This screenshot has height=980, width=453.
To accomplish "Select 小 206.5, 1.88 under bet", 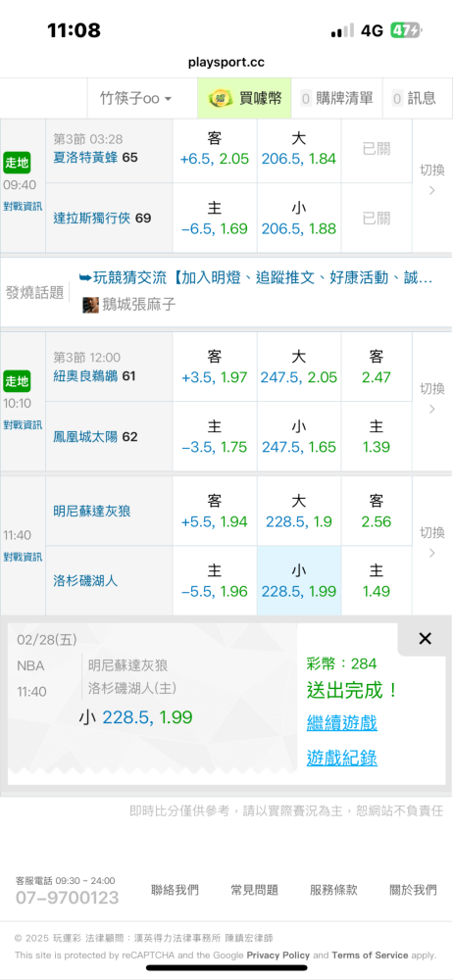I will pyautogui.click(x=299, y=219).
